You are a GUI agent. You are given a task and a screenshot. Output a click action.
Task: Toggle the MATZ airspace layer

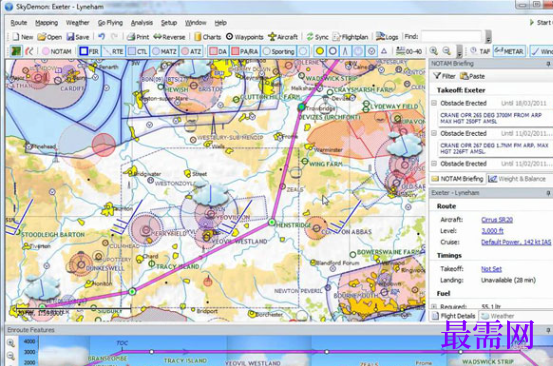164,51
